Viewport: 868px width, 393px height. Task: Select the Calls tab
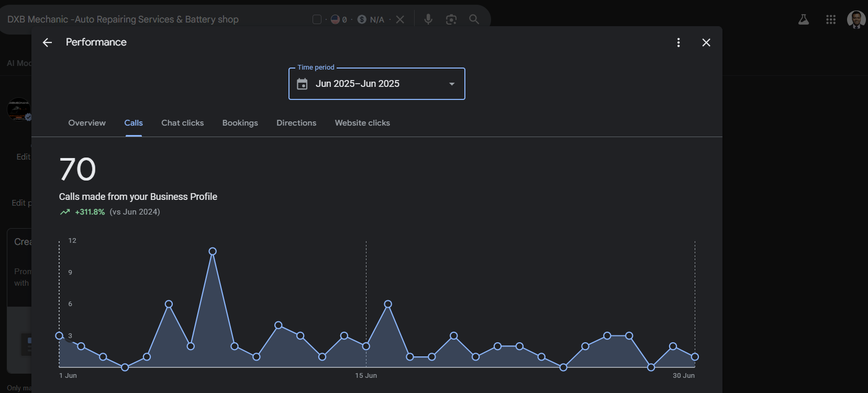pos(133,123)
